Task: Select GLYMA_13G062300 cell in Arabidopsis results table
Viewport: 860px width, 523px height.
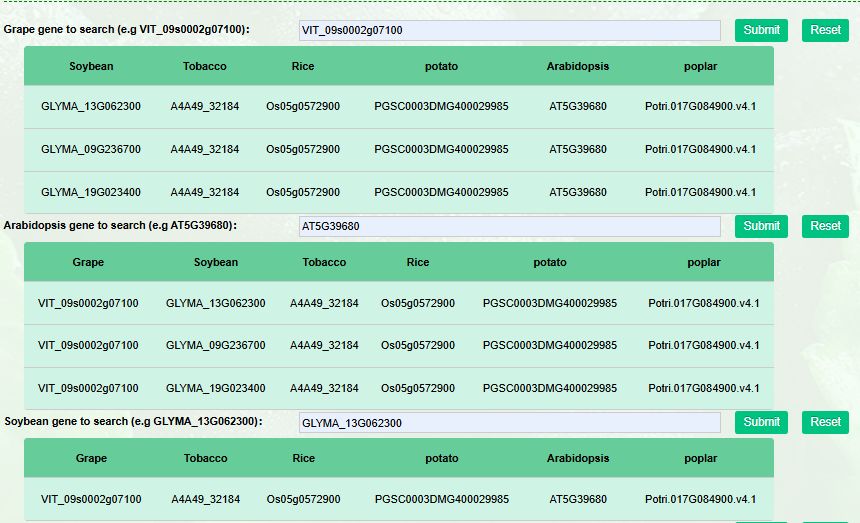Action: pos(216,303)
